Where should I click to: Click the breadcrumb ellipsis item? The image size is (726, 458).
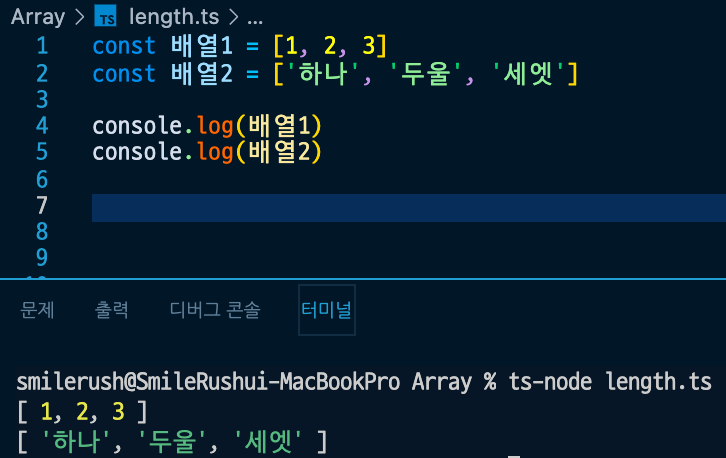[255, 20]
